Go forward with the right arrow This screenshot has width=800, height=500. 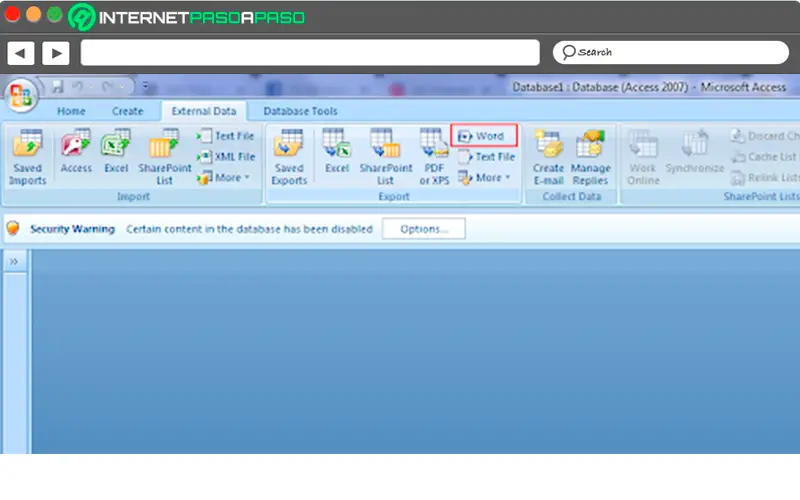coord(56,53)
